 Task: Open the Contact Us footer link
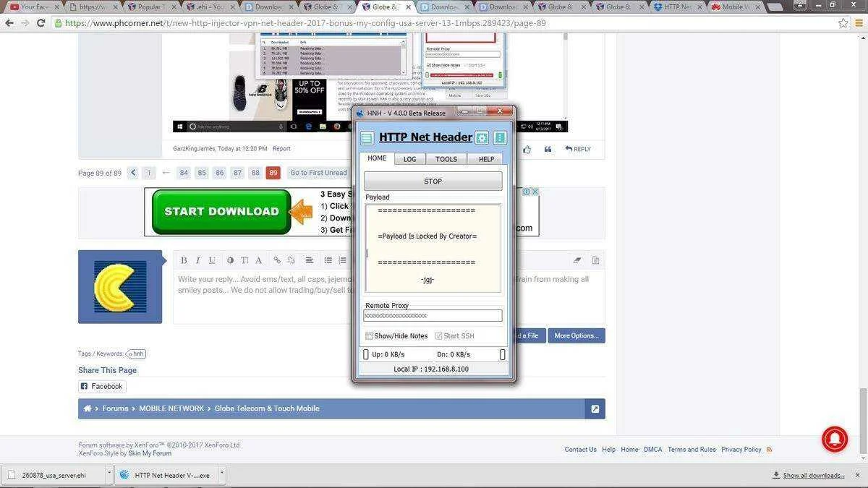pyautogui.click(x=580, y=449)
